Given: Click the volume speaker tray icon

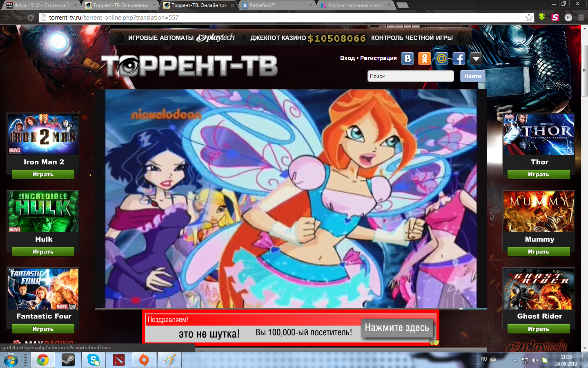Looking at the screenshot, I should pyautogui.click(x=535, y=360).
